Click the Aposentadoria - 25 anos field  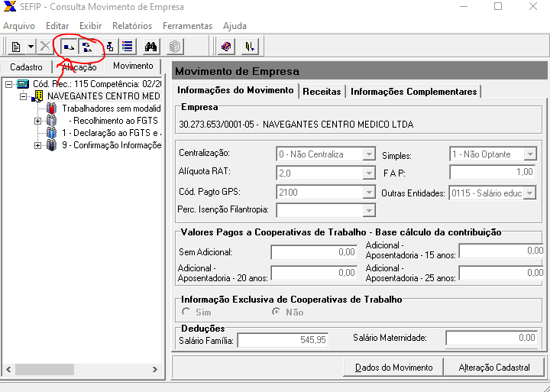[501, 273]
